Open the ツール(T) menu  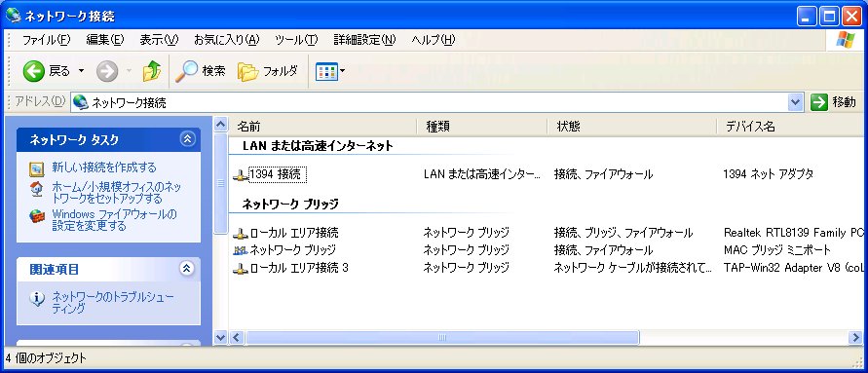click(x=296, y=40)
